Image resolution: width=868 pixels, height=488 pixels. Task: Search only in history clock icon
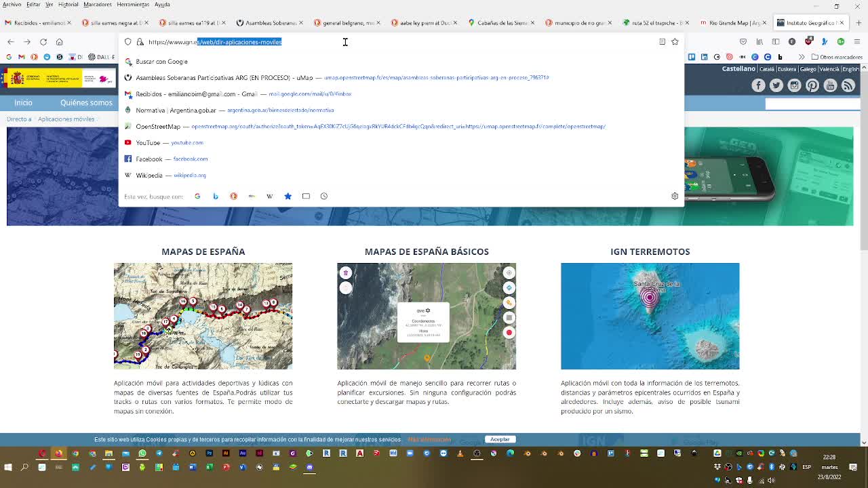(x=324, y=197)
